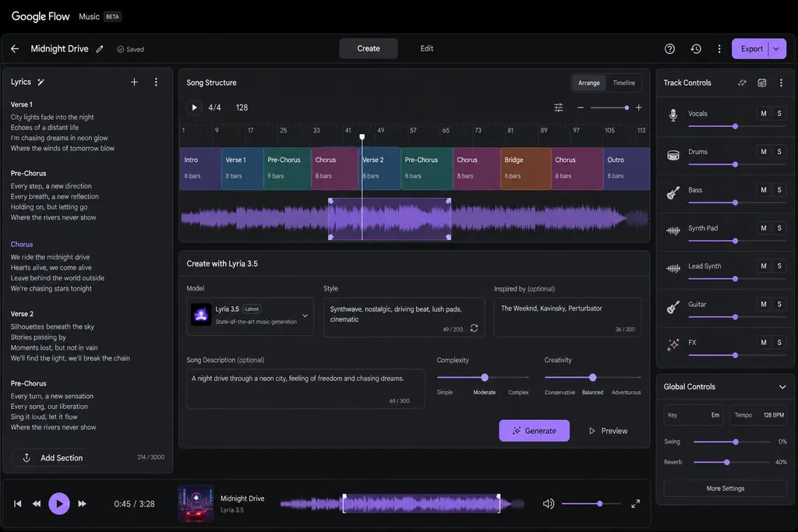Select the Lead Synth waveform icon

coord(673,269)
